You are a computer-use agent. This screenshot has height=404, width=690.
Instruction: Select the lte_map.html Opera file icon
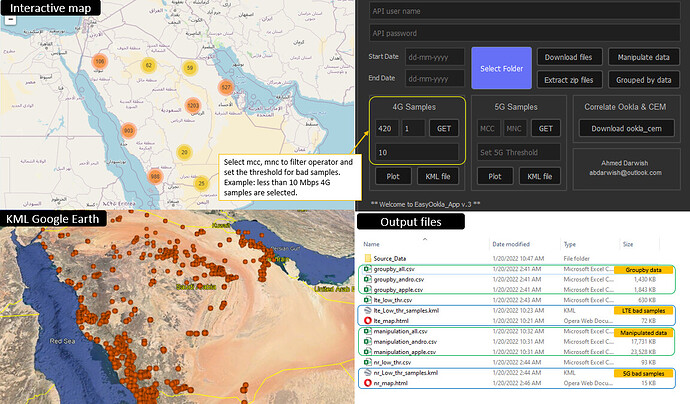pyautogui.click(x=368, y=321)
